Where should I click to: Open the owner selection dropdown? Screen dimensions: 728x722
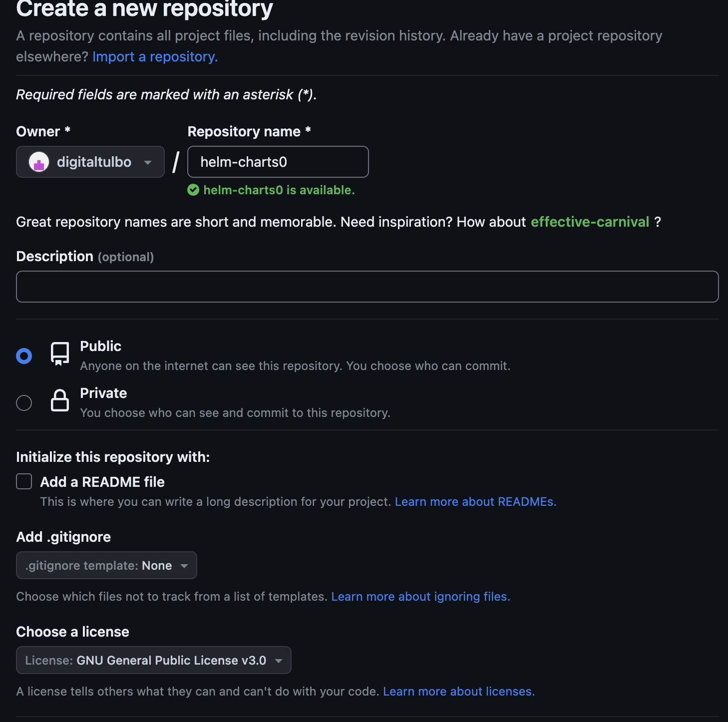click(x=90, y=162)
